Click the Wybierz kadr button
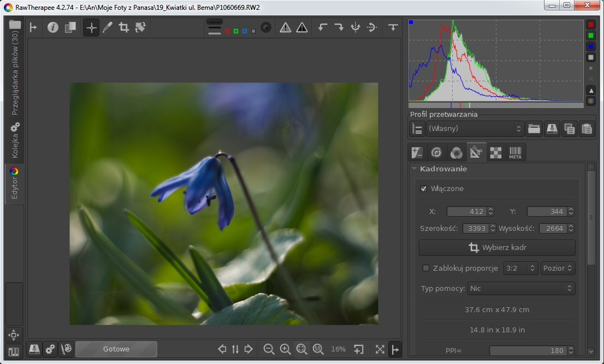Viewport: 604px width, 364px height. (497, 248)
